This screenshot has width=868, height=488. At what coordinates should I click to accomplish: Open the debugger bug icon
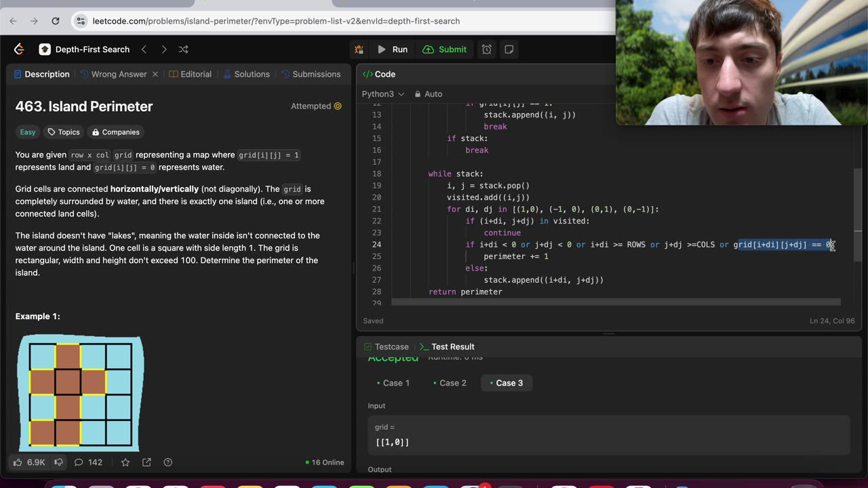(x=359, y=49)
